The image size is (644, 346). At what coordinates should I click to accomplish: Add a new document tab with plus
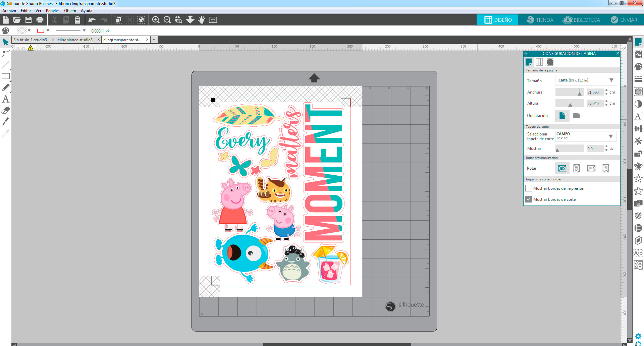[154, 40]
